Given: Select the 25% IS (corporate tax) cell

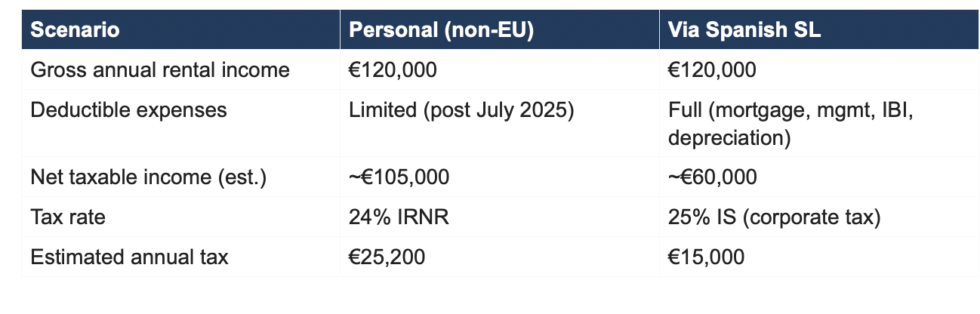Looking at the screenshot, I should click(774, 217).
